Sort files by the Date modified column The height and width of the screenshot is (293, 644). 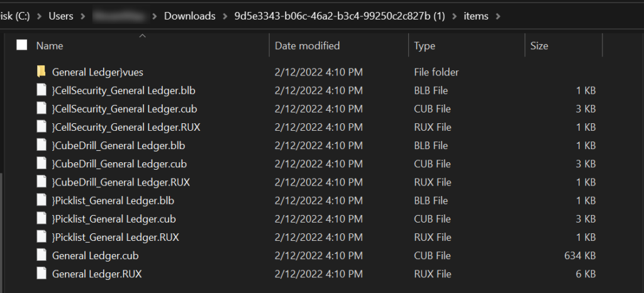[307, 46]
